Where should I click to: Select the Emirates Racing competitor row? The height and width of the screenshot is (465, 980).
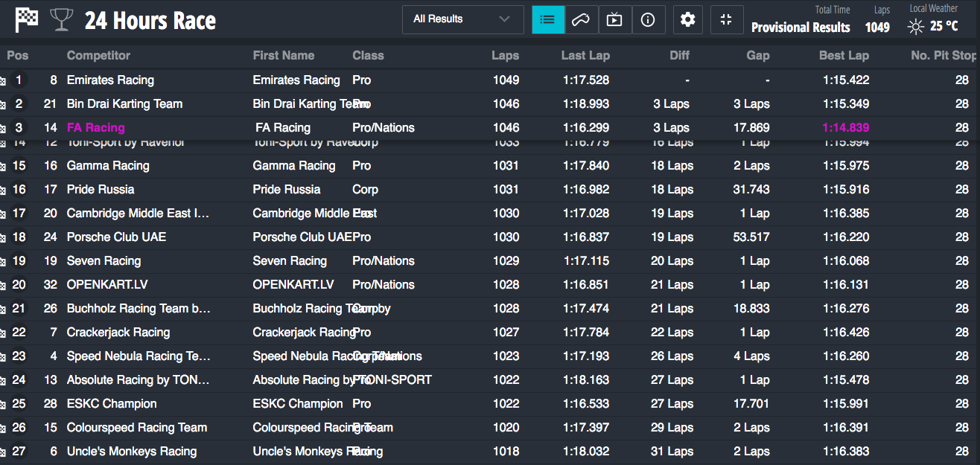tap(110, 80)
